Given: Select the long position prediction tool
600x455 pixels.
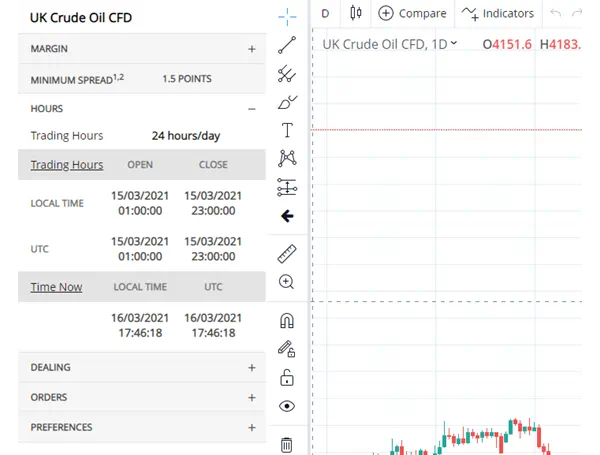Looking at the screenshot, I should tap(287, 188).
